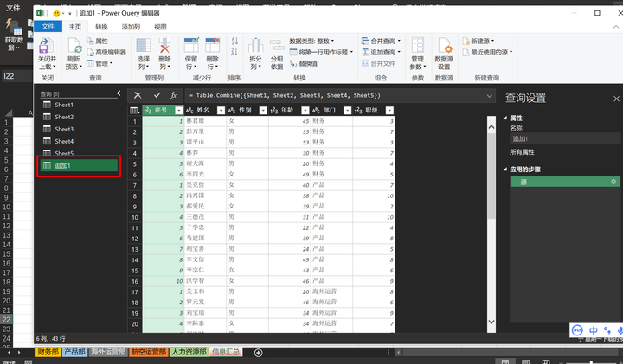Open the New Source (新建源) dropdown

[478, 41]
